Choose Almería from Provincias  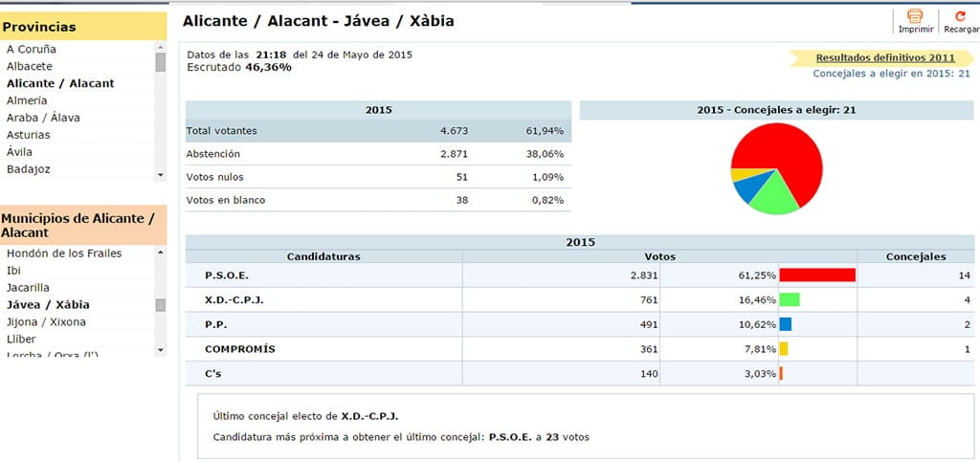27,100
